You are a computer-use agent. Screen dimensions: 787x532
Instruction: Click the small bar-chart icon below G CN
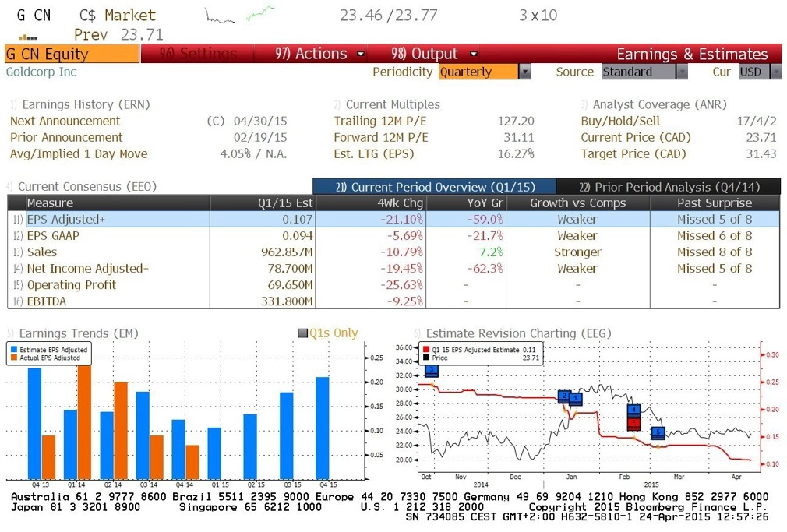tap(28, 37)
